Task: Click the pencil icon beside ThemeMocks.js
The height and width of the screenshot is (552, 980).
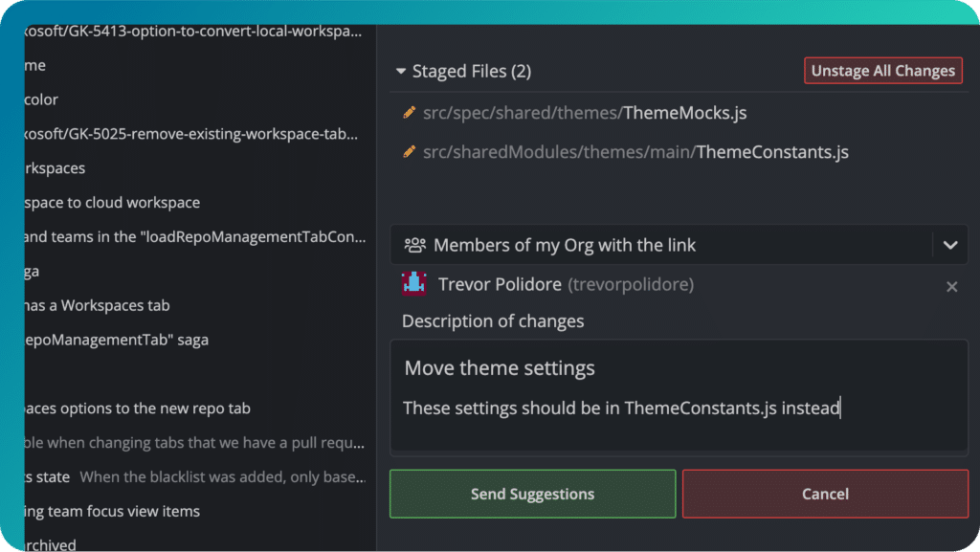Action: tap(410, 112)
